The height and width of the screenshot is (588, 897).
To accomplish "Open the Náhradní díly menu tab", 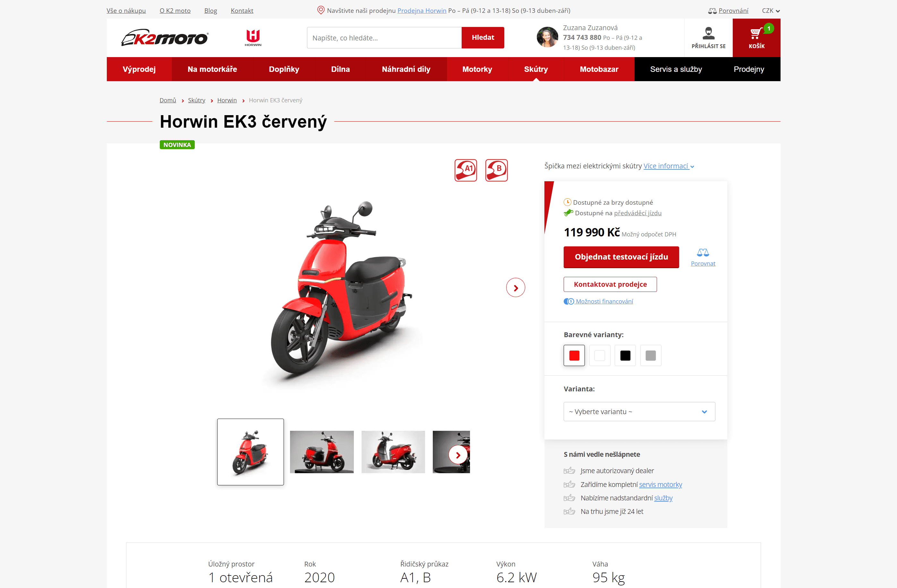I will (x=406, y=69).
